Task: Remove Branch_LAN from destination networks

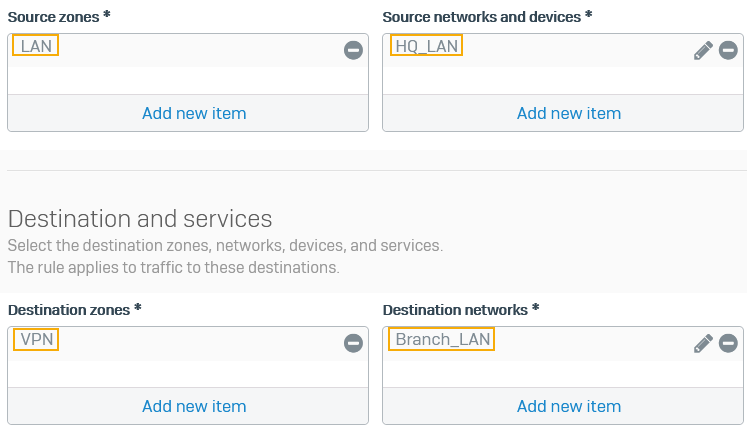Action: point(728,343)
